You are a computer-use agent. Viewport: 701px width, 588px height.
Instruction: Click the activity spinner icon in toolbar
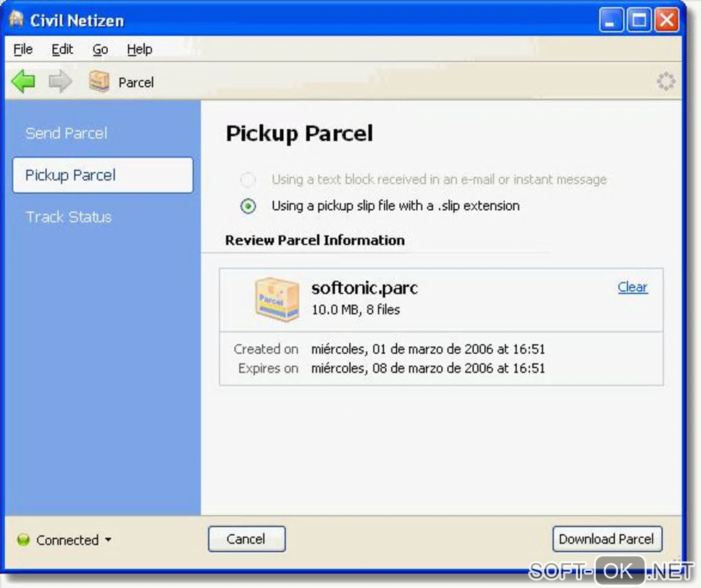(x=666, y=81)
